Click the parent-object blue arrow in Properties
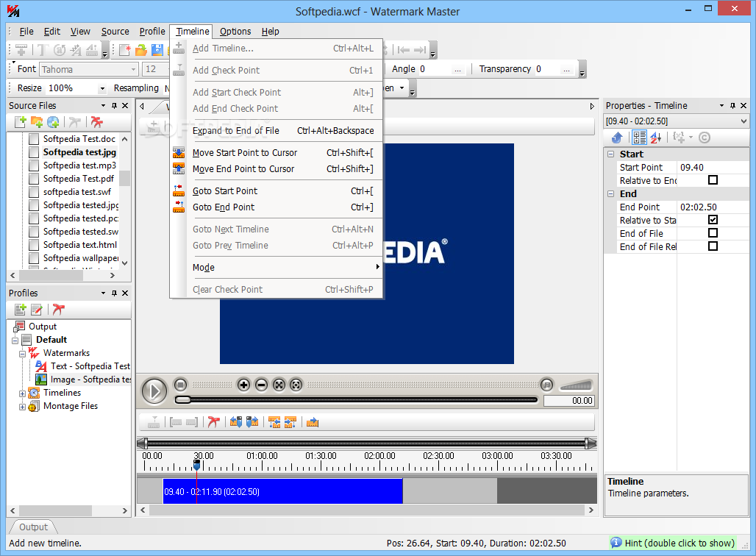Viewport: 756px width, 556px height. [x=617, y=138]
